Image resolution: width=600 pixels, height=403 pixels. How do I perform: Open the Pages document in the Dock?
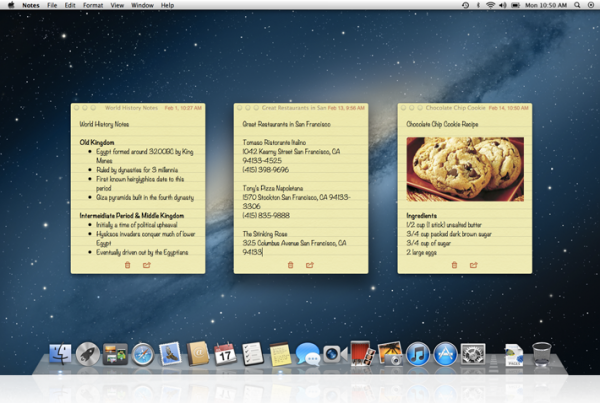tap(514, 354)
